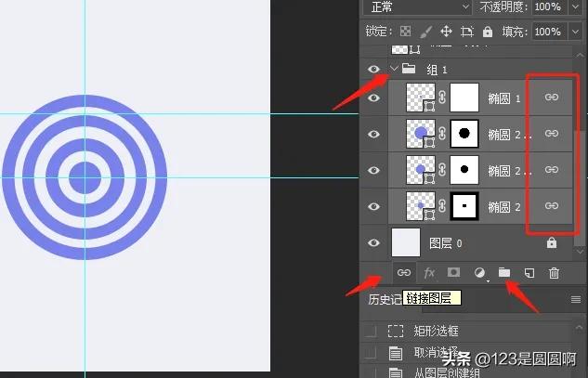Set history brush source for 取消选择

pos(371,353)
